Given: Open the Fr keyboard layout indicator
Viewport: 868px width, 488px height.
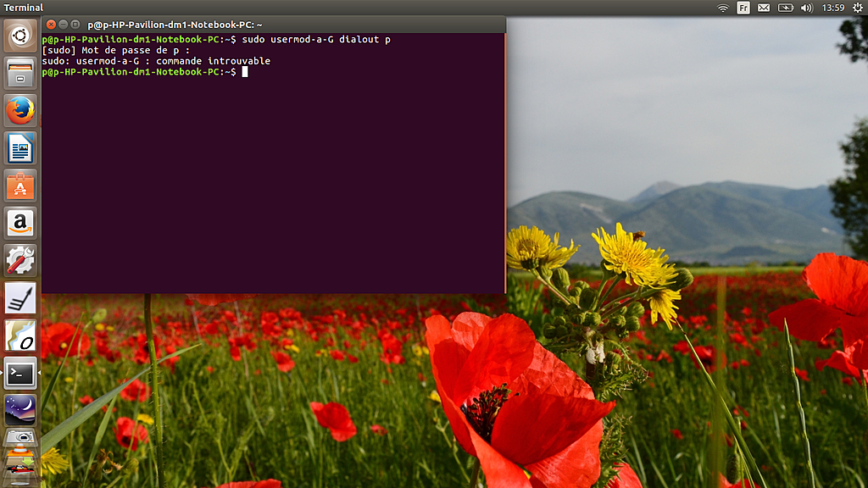Looking at the screenshot, I should [743, 8].
